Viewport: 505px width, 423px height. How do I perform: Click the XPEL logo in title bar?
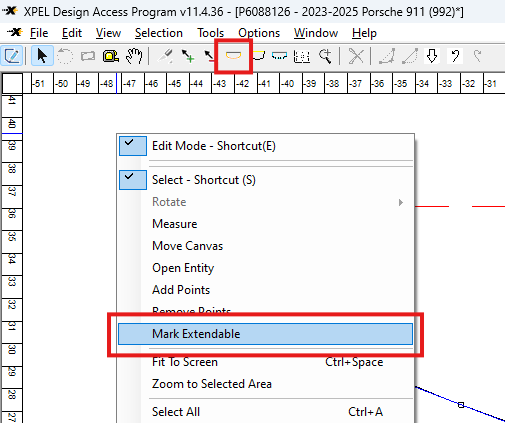pyautogui.click(x=10, y=11)
